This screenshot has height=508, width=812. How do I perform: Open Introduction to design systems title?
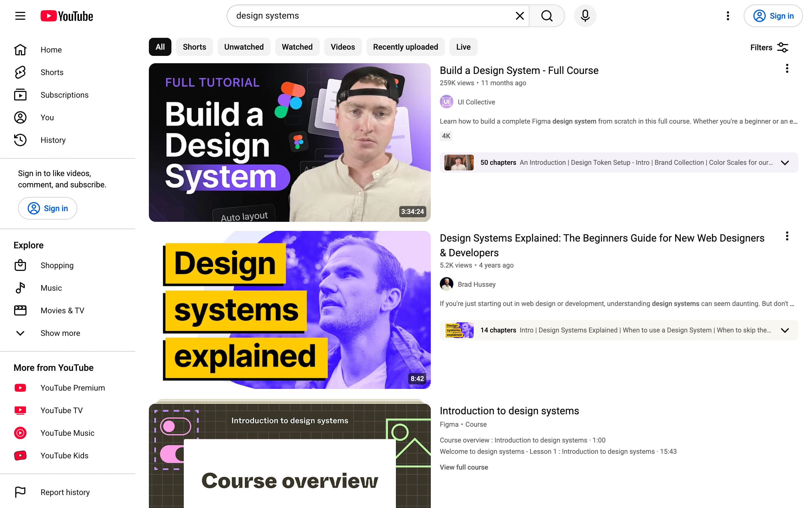(x=509, y=411)
